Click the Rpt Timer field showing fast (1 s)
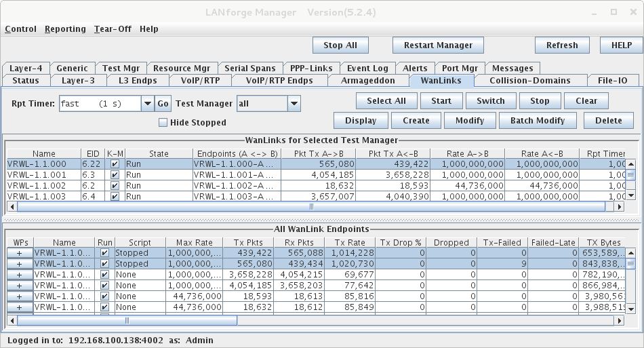The height and width of the screenshot is (348, 644). [100, 104]
